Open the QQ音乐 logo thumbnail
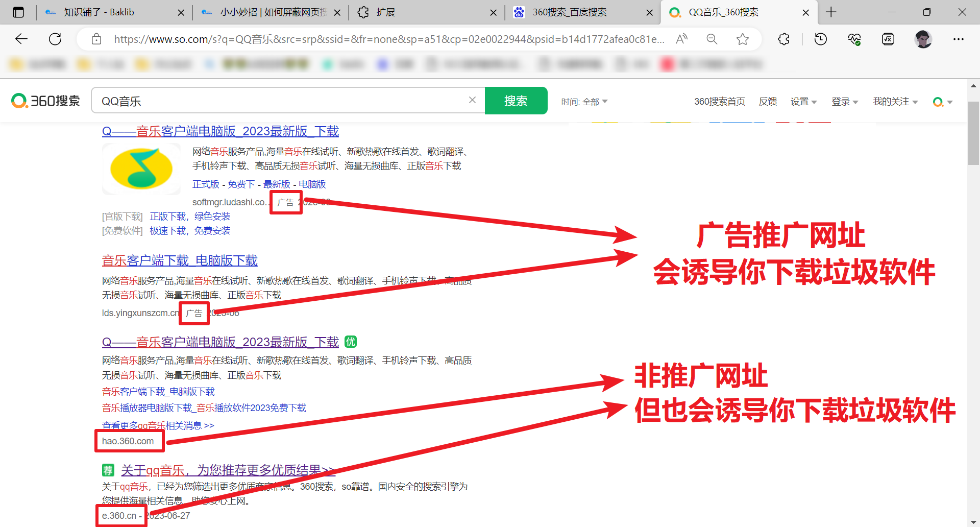This screenshot has height=527, width=980. (x=141, y=169)
